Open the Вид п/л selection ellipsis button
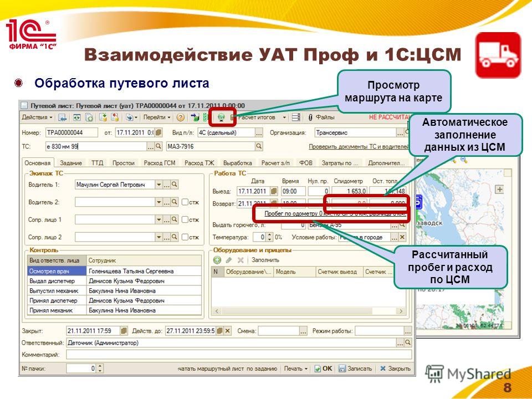Screen dimensions: 532x399 (x=259, y=132)
